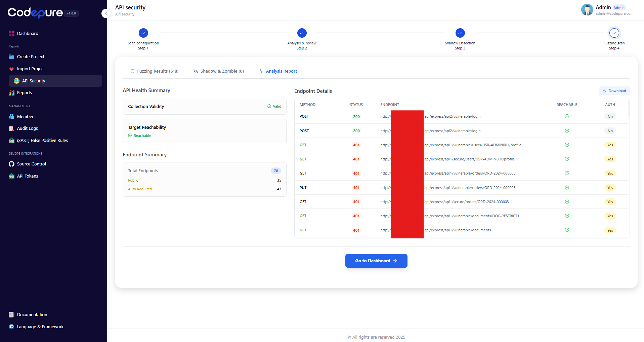Click Go to Dashboard button
Viewport: 644px width, 342px height.
click(376, 261)
